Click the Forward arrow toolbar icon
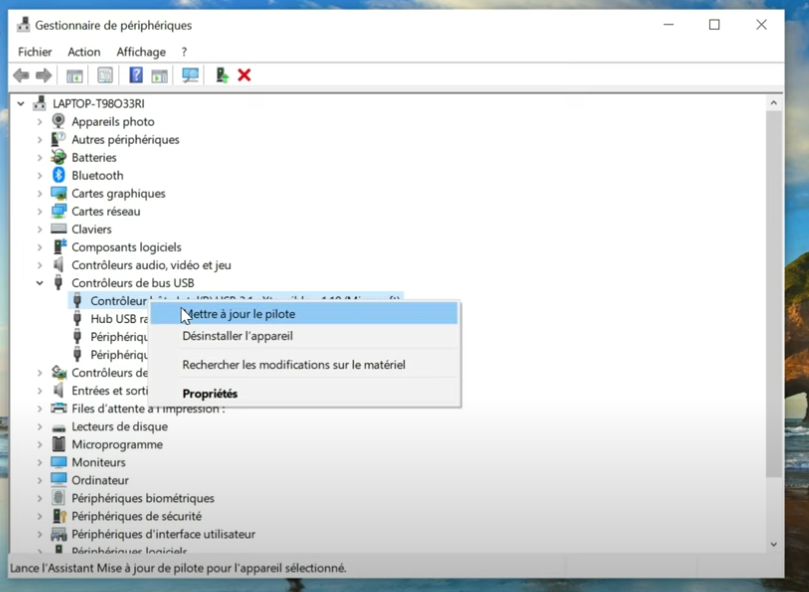809x592 pixels. tap(44, 75)
